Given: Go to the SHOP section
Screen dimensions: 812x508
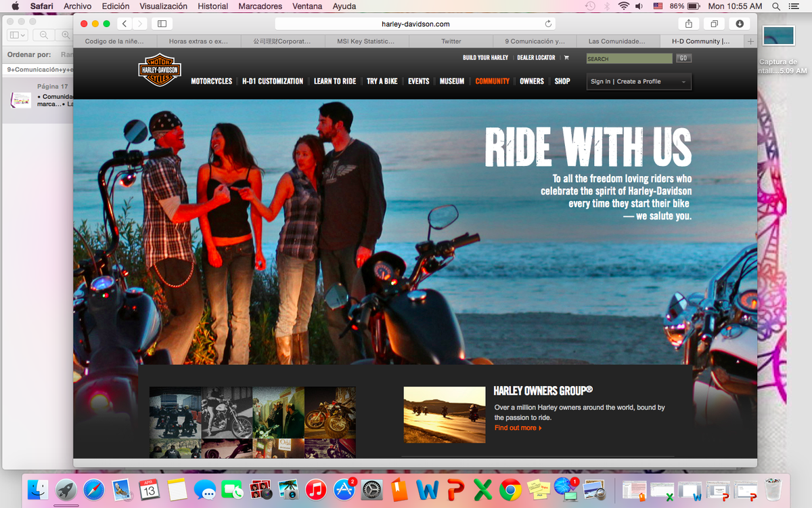Looking at the screenshot, I should point(562,81).
